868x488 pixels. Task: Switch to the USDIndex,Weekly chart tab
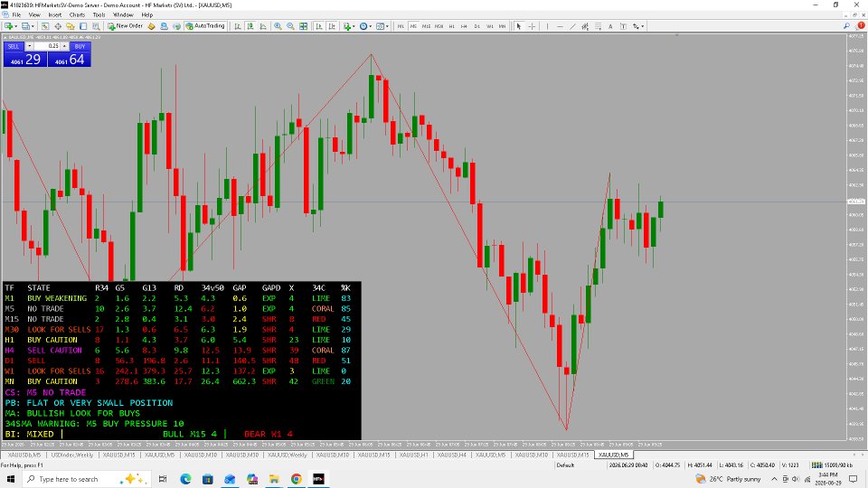72,455
